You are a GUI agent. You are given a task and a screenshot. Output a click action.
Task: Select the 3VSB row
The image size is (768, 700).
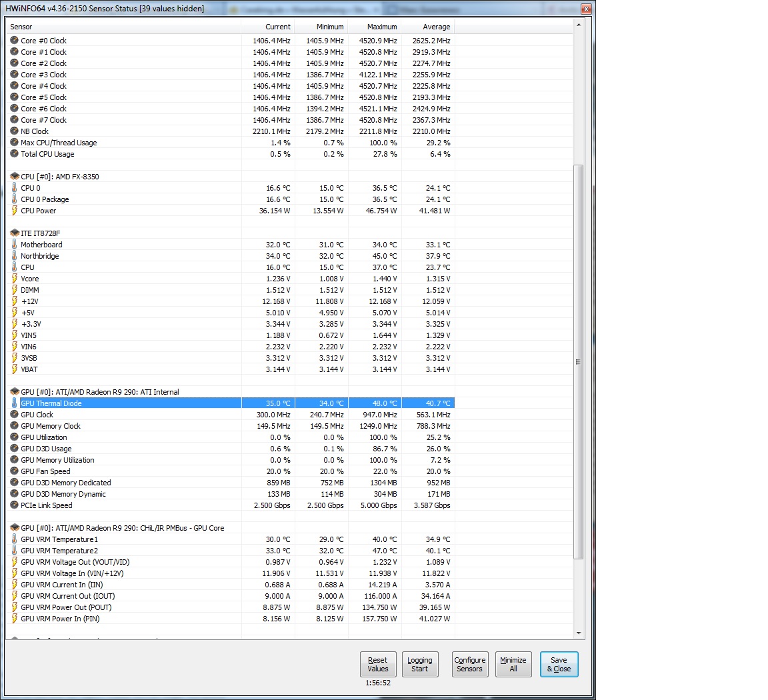click(x=230, y=357)
